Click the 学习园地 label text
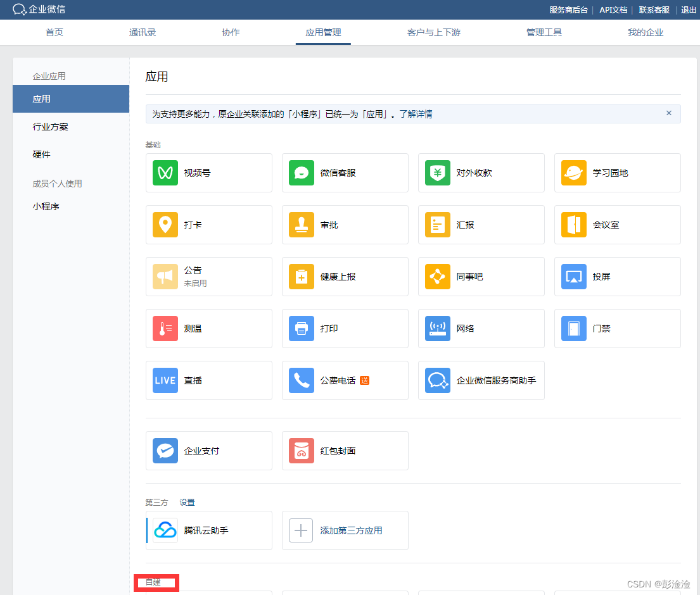This screenshot has width=700, height=595. (610, 173)
